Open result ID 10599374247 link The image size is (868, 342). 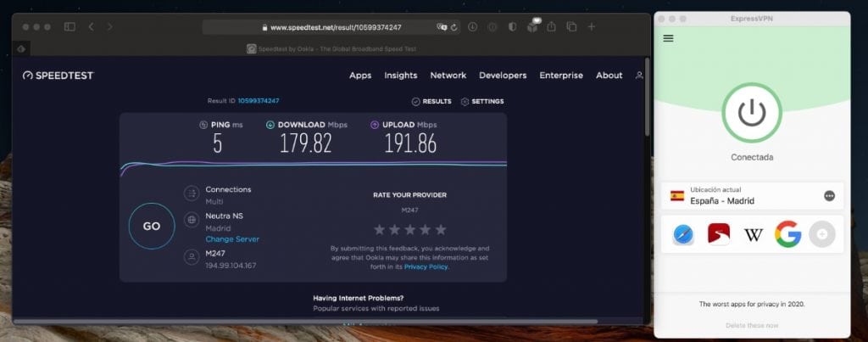point(259,101)
